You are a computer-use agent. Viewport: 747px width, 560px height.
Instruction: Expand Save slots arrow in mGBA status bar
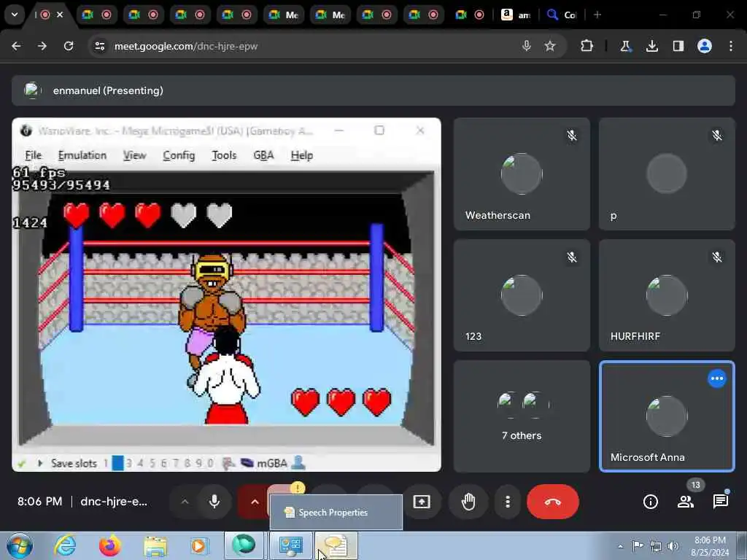click(x=40, y=463)
